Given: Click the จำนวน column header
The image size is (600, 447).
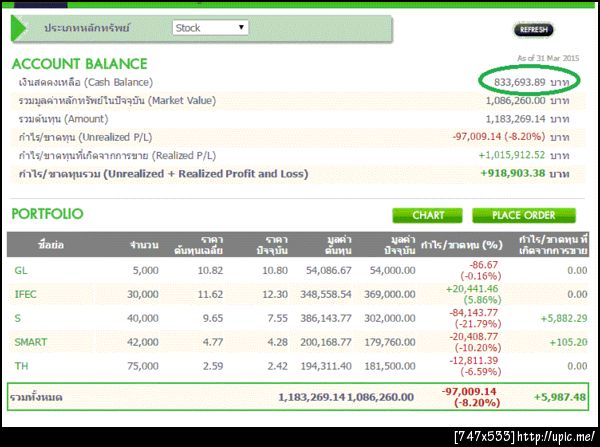Looking at the screenshot, I should tap(144, 245).
